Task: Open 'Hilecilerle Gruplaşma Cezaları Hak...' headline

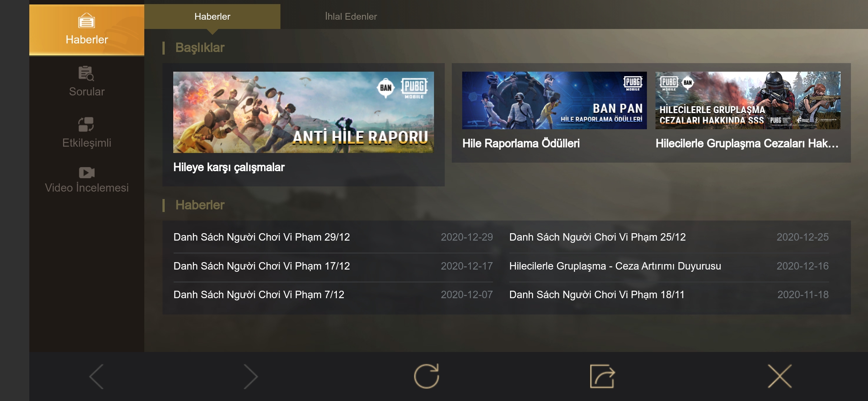Action: coord(747,143)
